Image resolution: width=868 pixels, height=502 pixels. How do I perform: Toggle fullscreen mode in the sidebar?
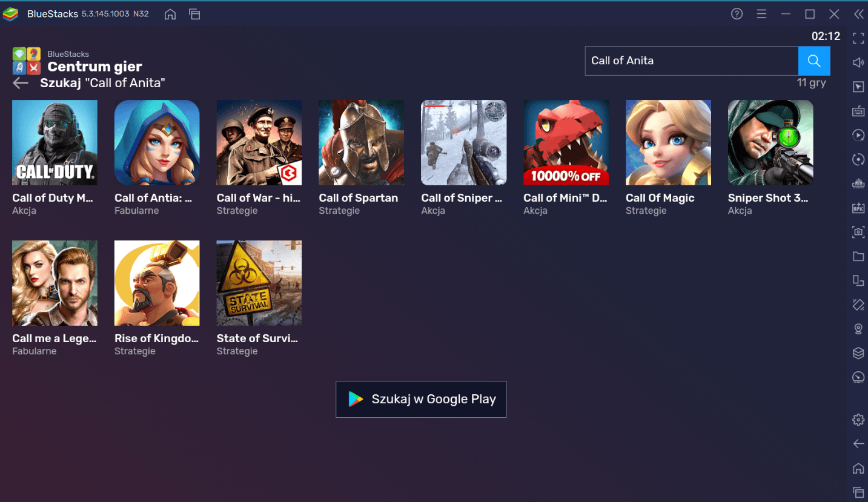point(858,38)
